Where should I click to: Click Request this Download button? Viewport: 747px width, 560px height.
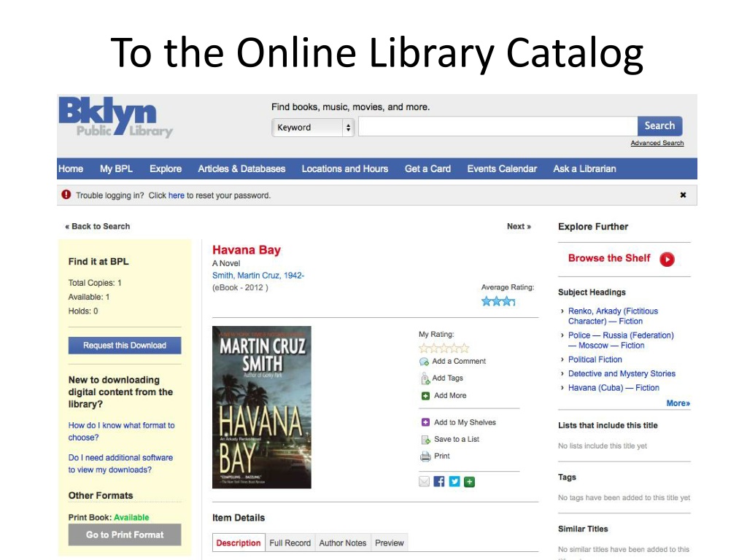click(x=125, y=345)
